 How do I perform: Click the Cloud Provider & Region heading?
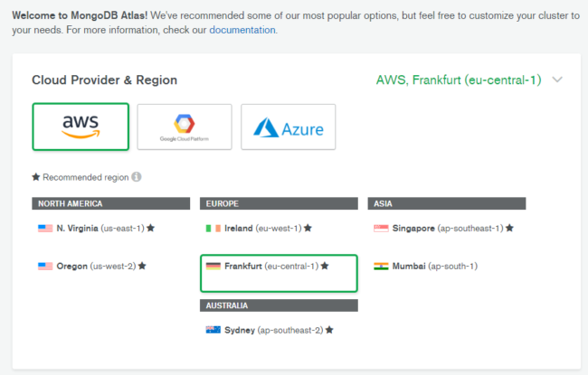pos(105,80)
